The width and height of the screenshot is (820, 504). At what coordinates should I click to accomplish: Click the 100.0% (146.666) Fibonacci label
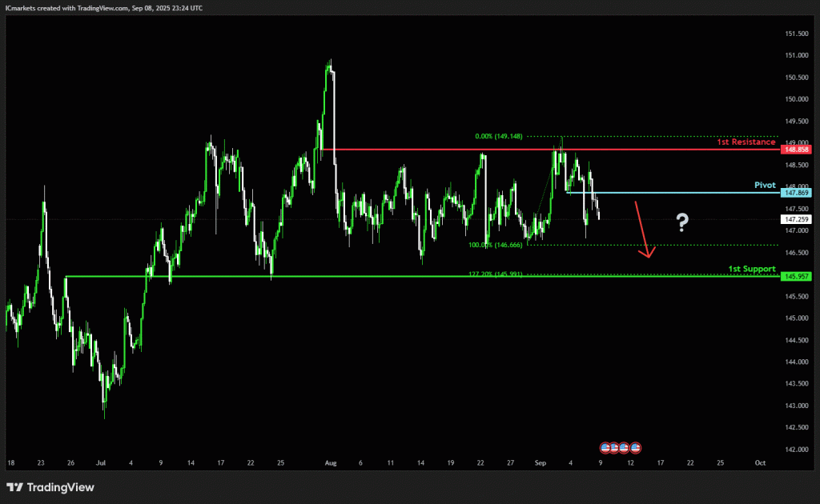[x=495, y=245]
